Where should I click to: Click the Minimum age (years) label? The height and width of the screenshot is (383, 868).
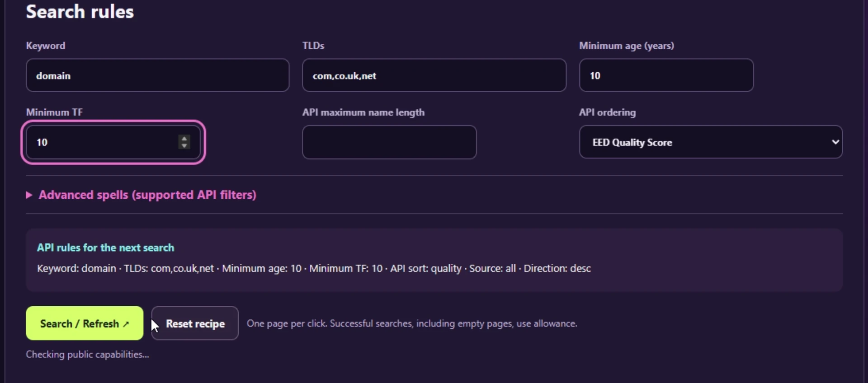click(627, 46)
